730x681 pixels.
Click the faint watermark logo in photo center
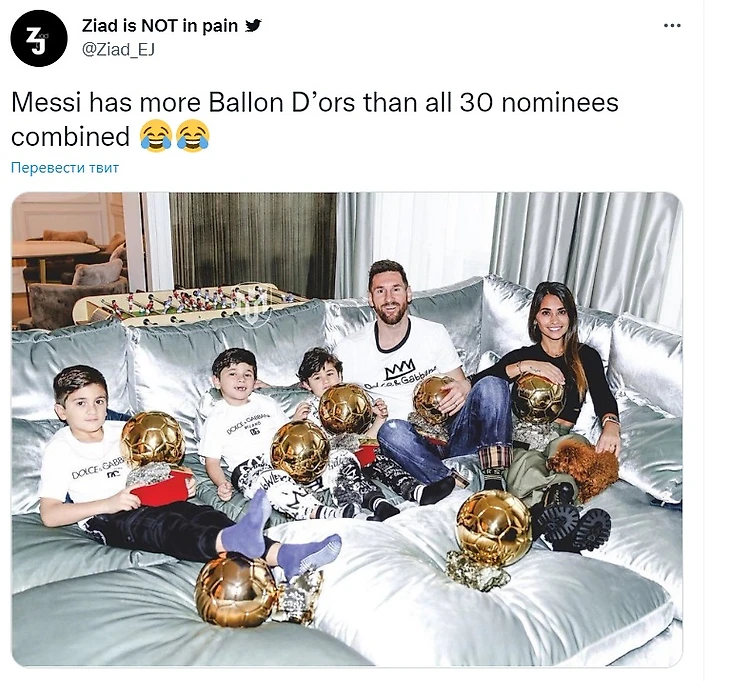255,305
